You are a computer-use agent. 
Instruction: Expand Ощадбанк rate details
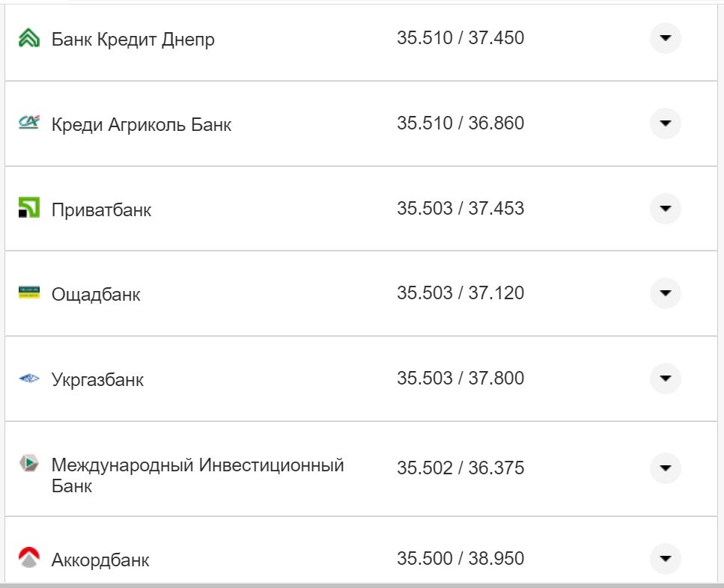(665, 293)
